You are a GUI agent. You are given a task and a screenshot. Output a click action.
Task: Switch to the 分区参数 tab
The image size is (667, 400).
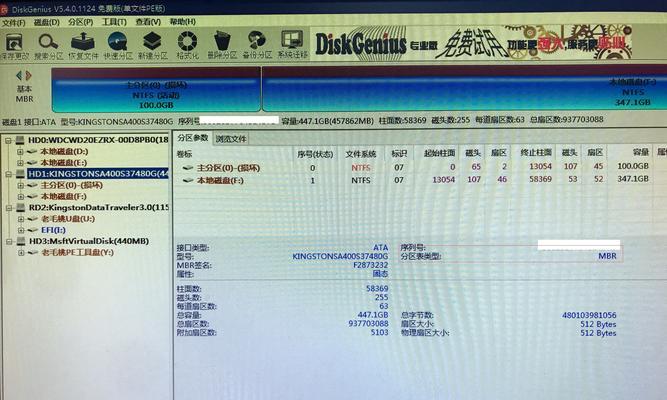click(193, 138)
